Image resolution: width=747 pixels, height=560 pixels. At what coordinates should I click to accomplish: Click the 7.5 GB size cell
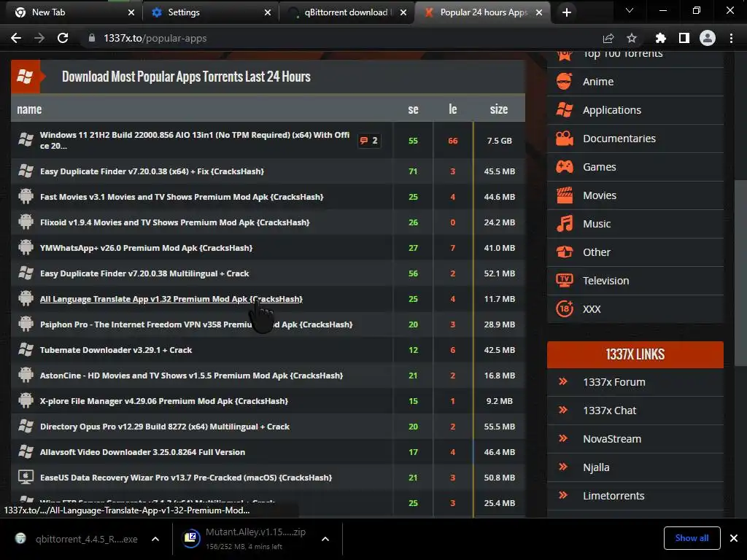(x=499, y=141)
